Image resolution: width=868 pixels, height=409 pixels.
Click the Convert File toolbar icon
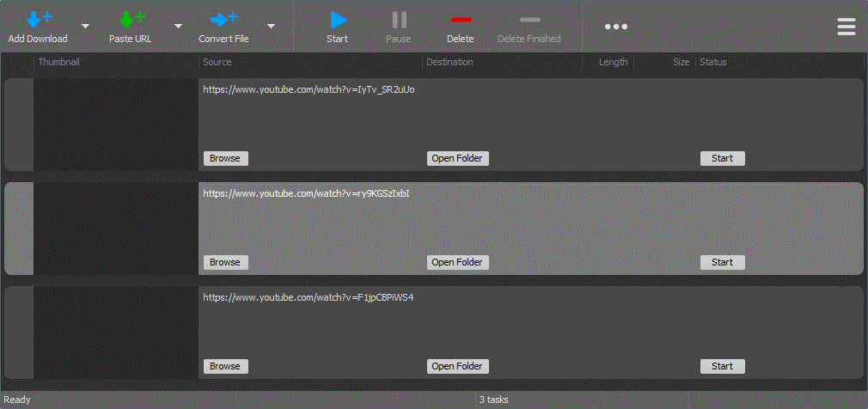[224, 20]
